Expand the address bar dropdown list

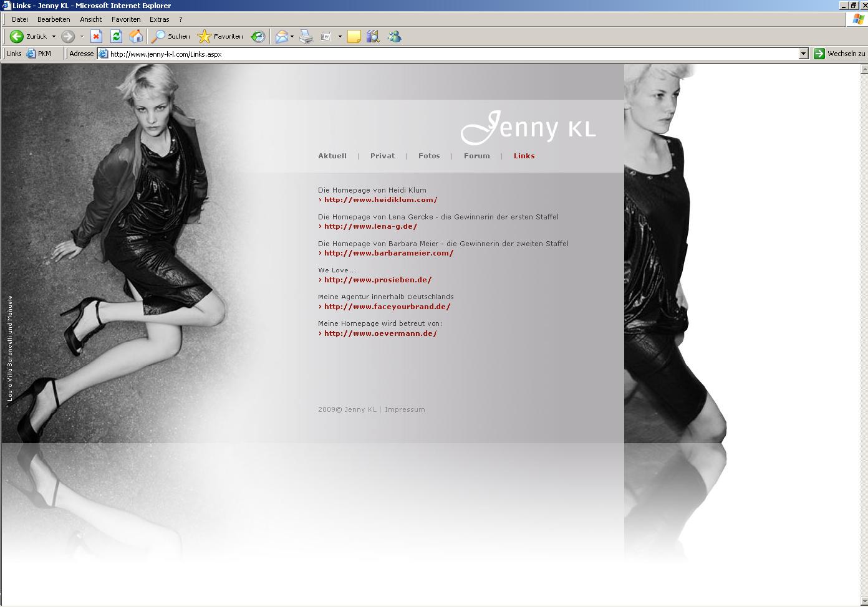[803, 54]
